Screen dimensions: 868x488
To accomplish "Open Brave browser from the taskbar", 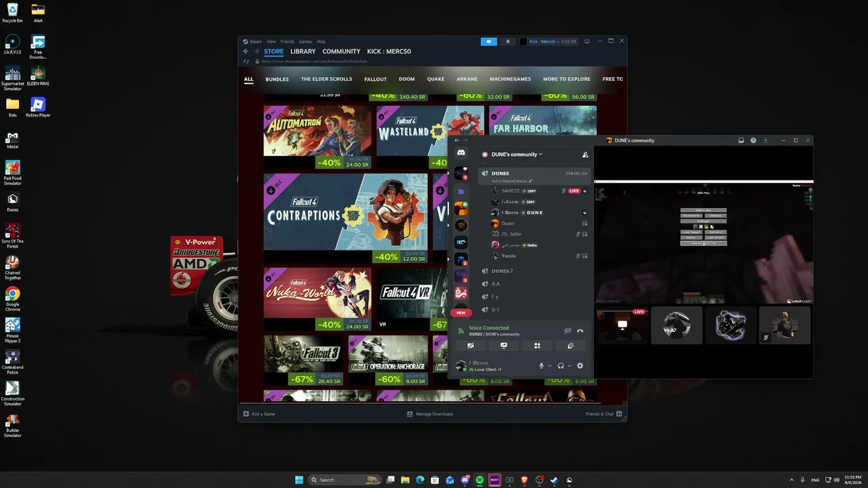I will 524,480.
